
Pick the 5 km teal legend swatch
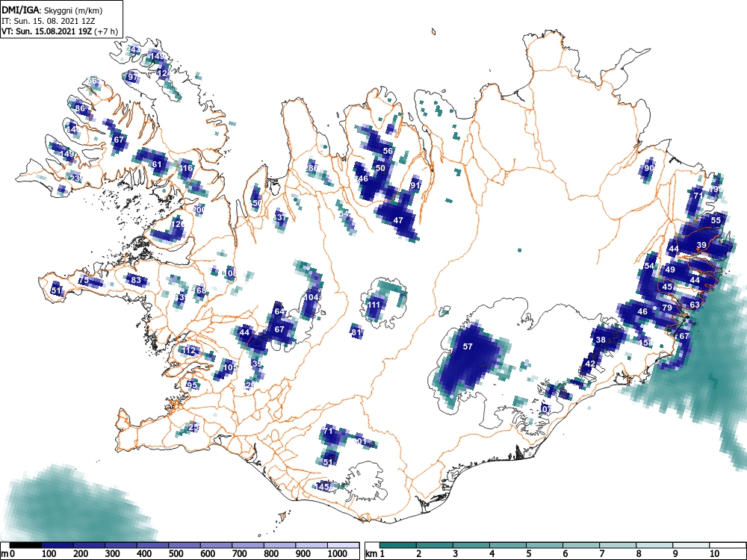(545, 545)
